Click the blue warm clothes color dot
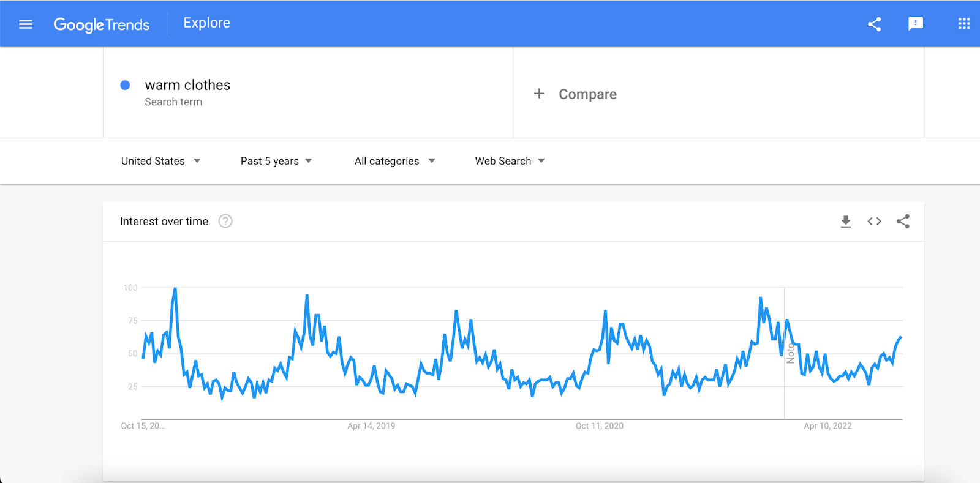Viewport: 980px width, 483px height. (125, 85)
